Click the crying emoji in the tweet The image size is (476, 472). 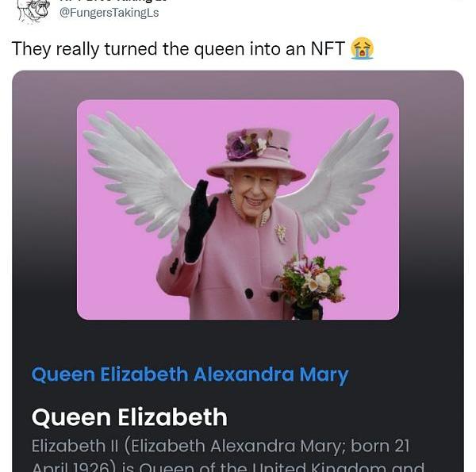coord(362,48)
